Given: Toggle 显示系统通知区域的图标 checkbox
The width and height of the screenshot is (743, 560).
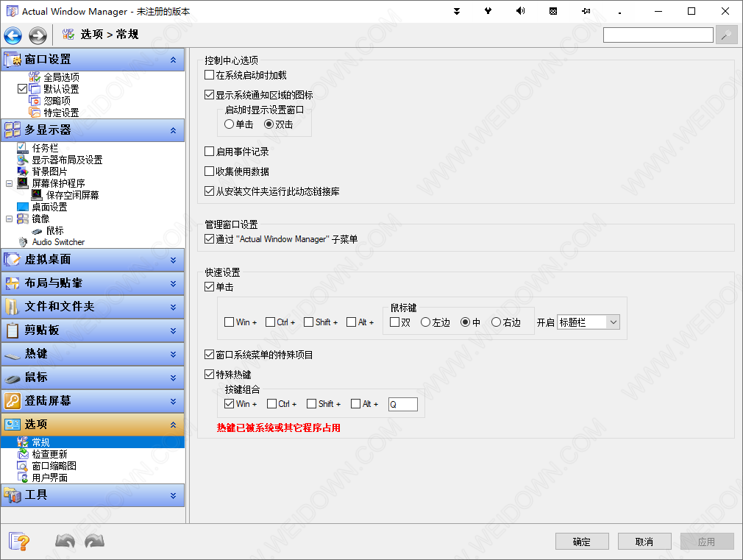Looking at the screenshot, I should pos(209,95).
